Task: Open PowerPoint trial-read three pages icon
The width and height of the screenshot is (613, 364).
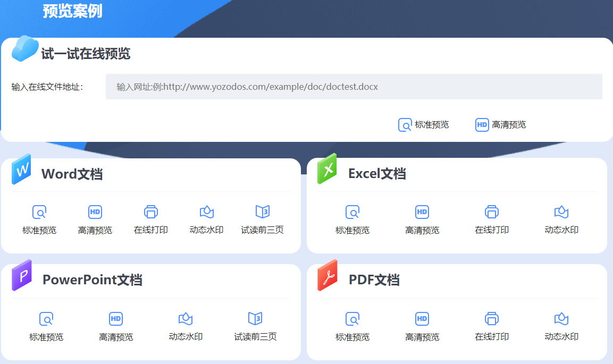Action: 255,318
